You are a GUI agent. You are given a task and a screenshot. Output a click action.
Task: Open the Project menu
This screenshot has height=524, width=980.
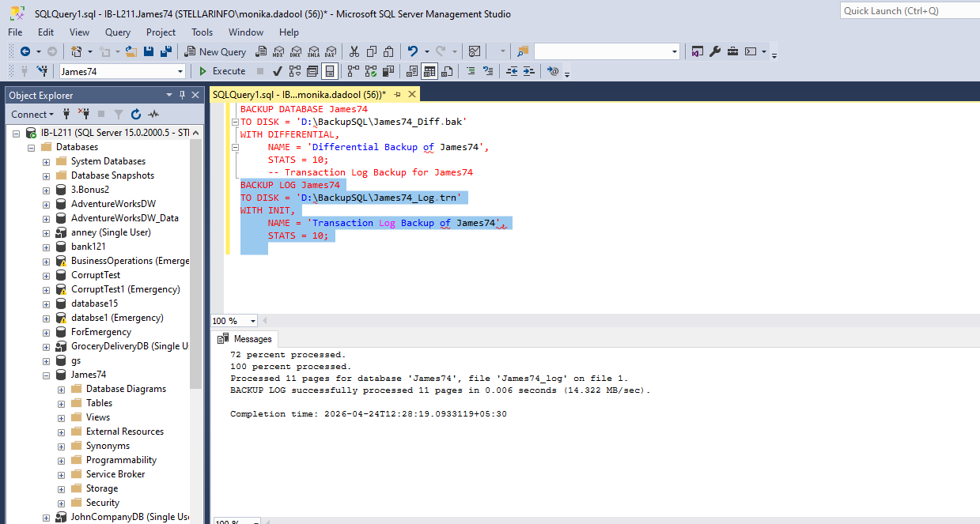click(161, 32)
